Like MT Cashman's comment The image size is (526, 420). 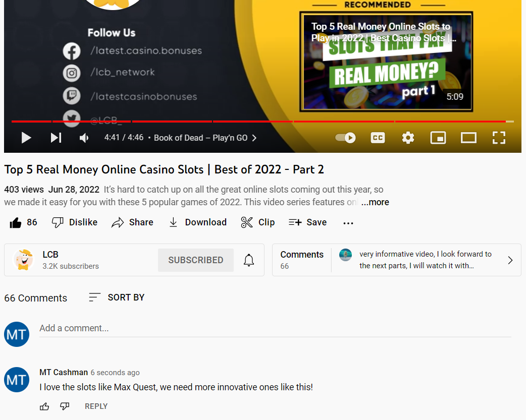click(44, 406)
